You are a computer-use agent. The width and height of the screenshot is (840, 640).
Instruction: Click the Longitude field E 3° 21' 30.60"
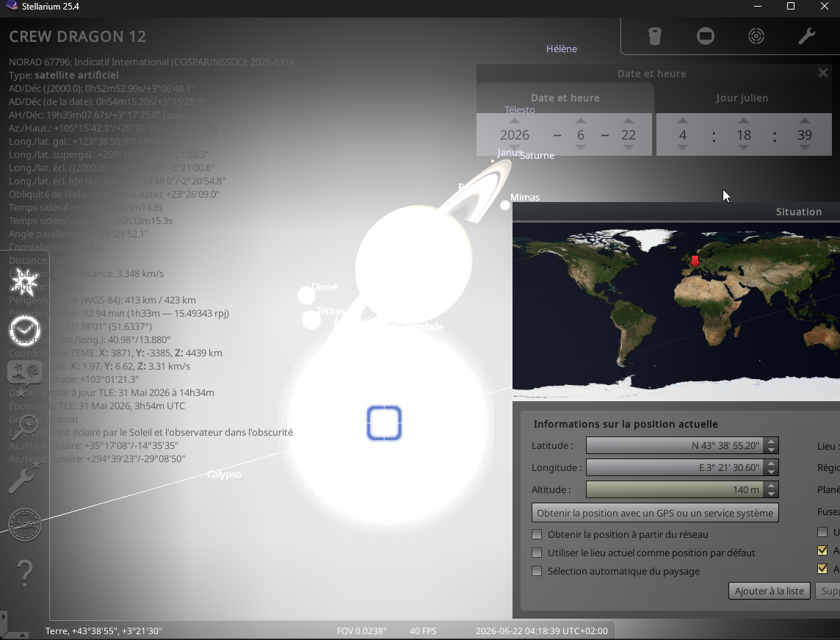[x=676, y=467]
